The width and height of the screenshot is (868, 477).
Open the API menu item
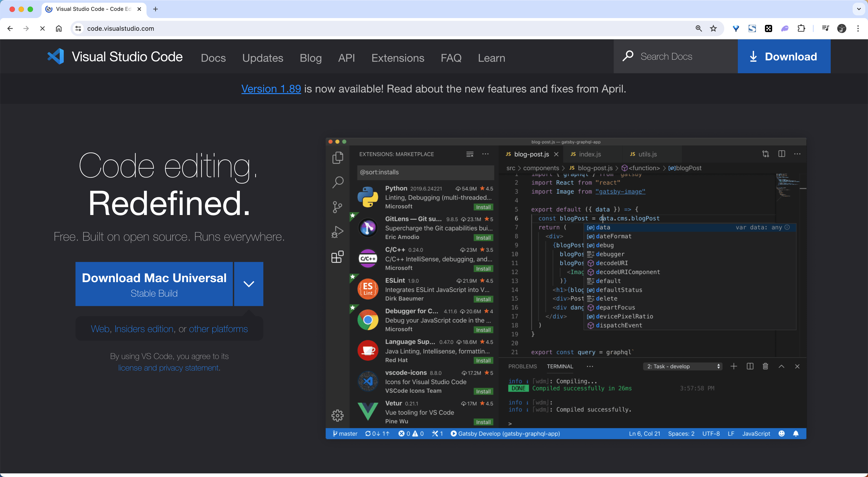[x=346, y=58]
